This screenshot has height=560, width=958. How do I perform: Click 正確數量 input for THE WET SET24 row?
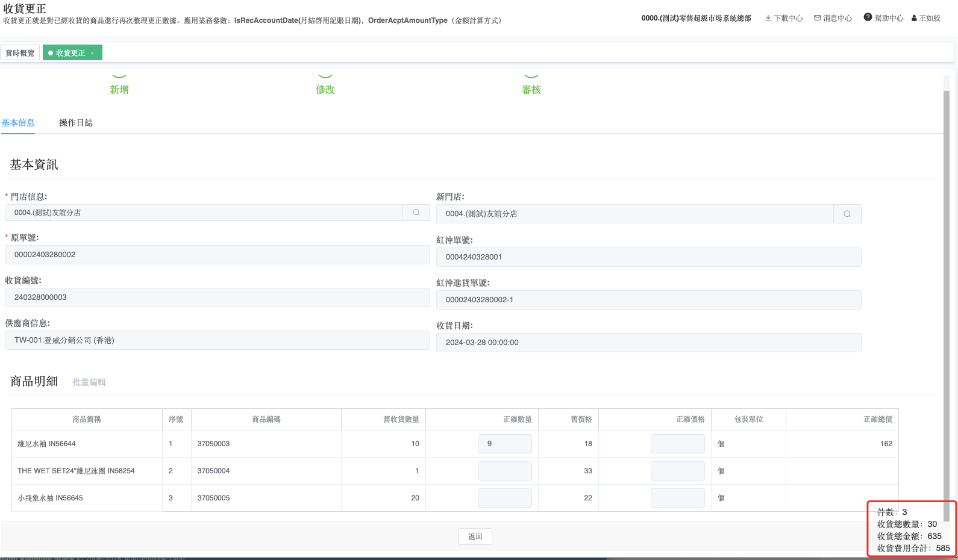(505, 471)
